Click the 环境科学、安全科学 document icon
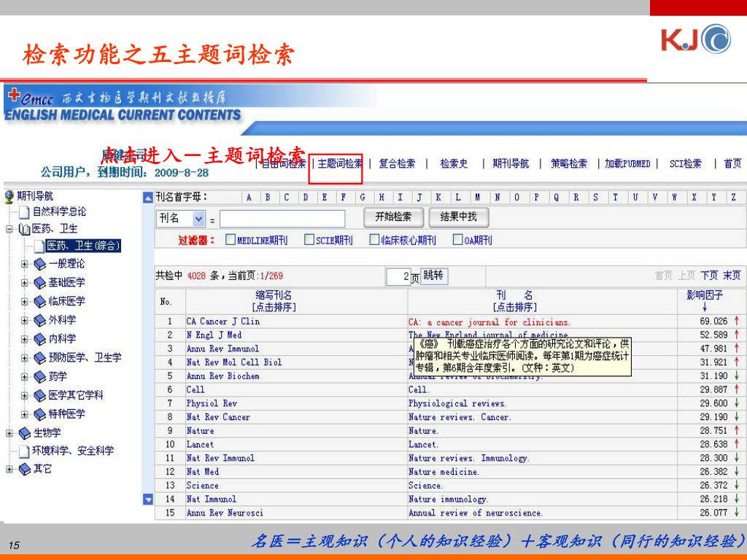Image resolution: width=747 pixels, height=560 pixels. (x=24, y=451)
